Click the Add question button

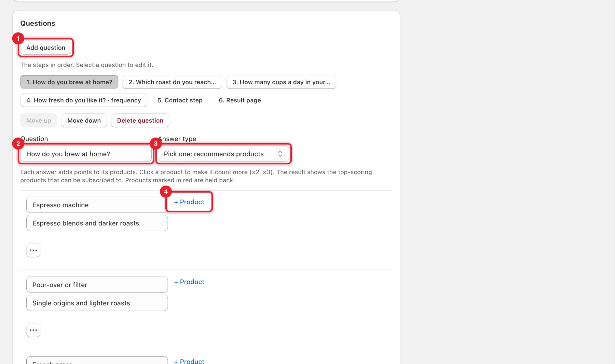point(46,48)
